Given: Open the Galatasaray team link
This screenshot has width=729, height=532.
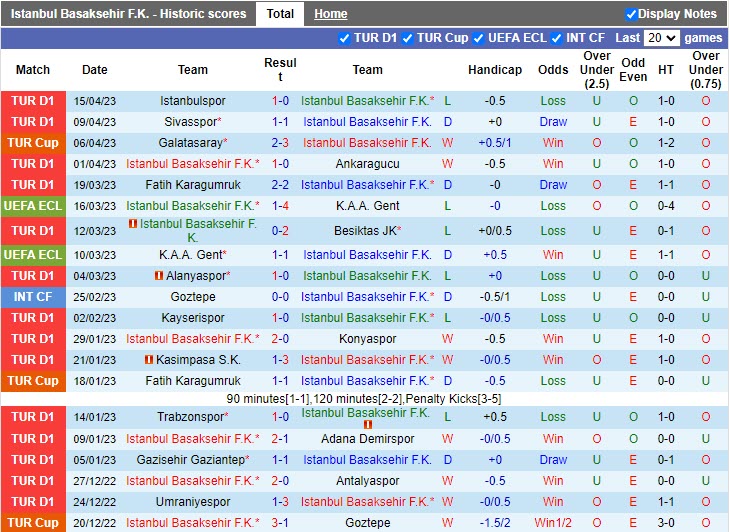Looking at the screenshot, I should click(x=191, y=143).
